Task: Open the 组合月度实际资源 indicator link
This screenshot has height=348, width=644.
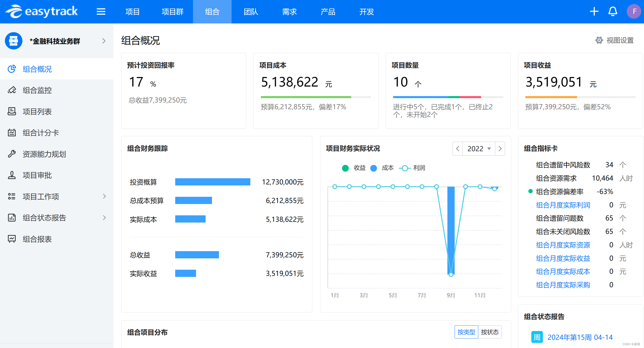Action: click(563, 245)
